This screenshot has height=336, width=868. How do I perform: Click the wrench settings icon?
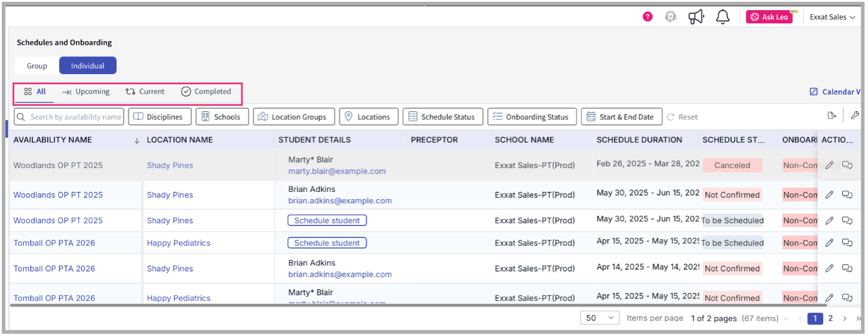(855, 116)
